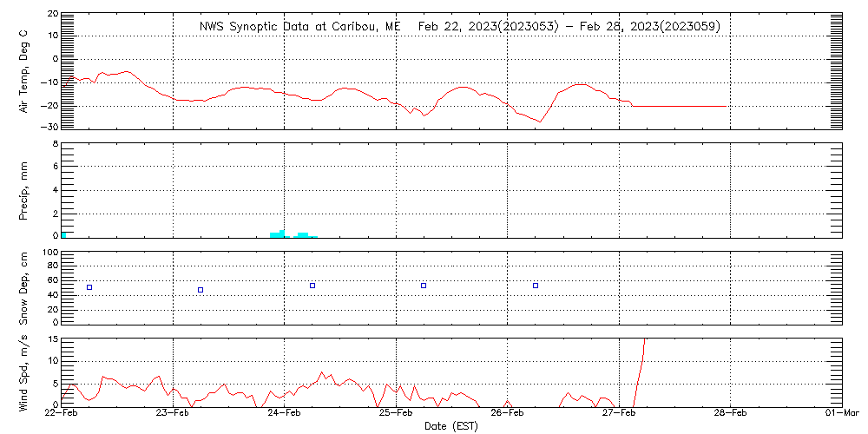This screenshot has width=868, height=434.
Task: Click the 'Date (EST)' x-axis title
Action: coord(451,426)
